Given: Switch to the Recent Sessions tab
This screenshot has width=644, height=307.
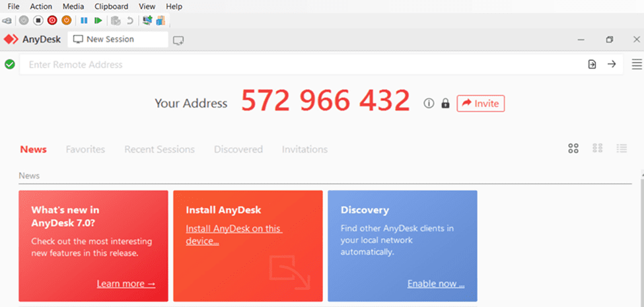Looking at the screenshot, I should [x=160, y=149].
